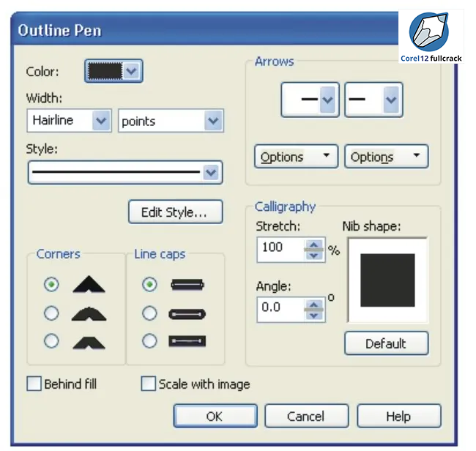Screen dimensions: 476x451
Task: Click the beveled corner shape icon
Action: pos(89,342)
